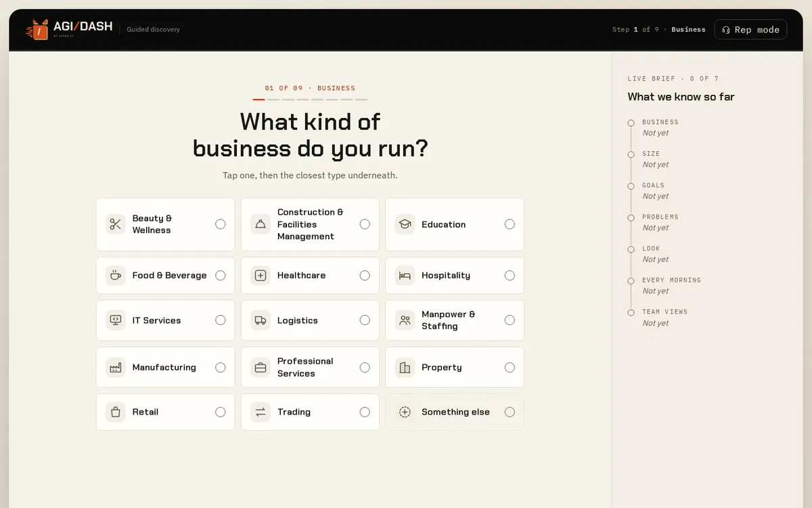
Task: Select the Hospitality radio button
Action: coord(510,276)
